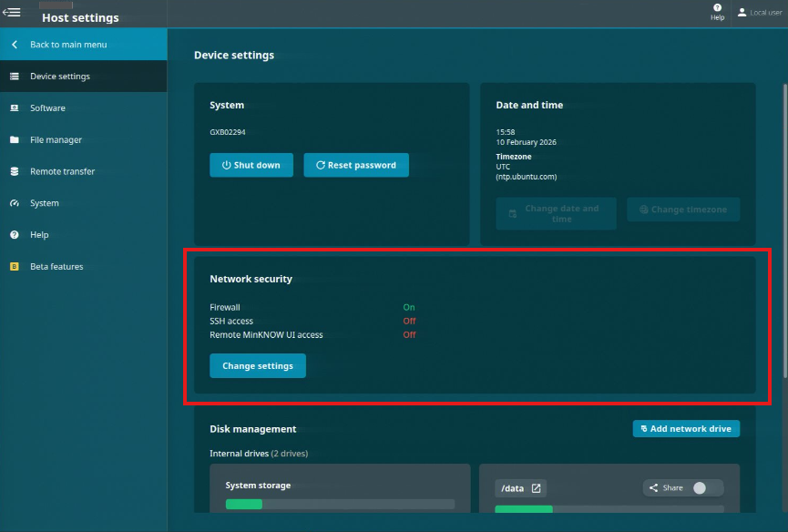788x532 pixels.
Task: Shut down the GXB02294 system
Action: (251, 165)
